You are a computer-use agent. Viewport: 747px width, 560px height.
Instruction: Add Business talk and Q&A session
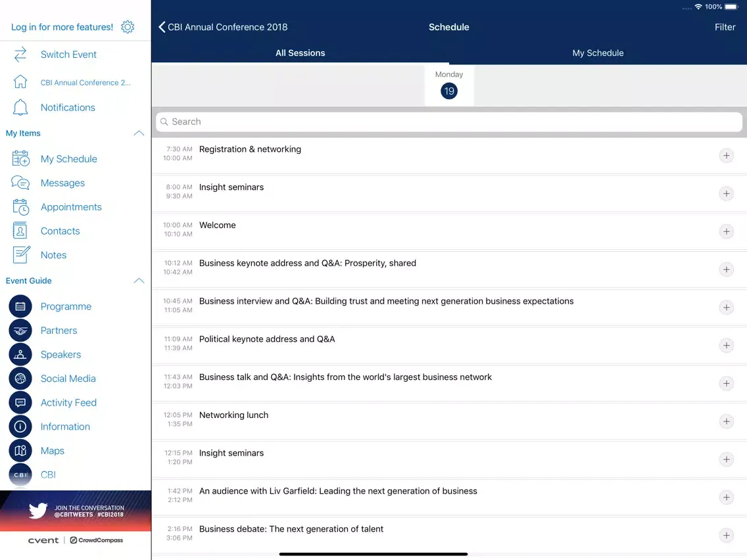tap(726, 383)
